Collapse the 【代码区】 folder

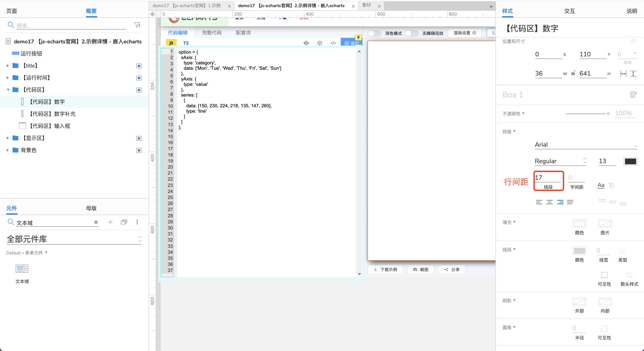point(8,90)
